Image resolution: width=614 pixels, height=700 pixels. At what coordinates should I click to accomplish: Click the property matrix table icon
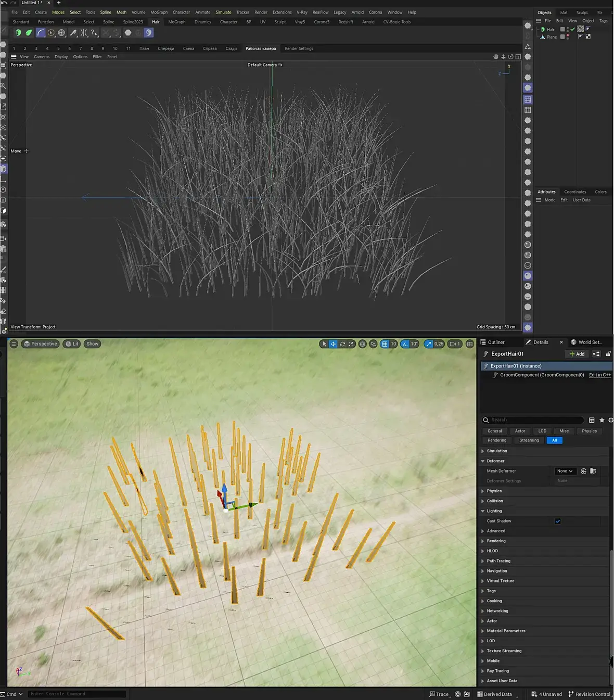pos(592,420)
